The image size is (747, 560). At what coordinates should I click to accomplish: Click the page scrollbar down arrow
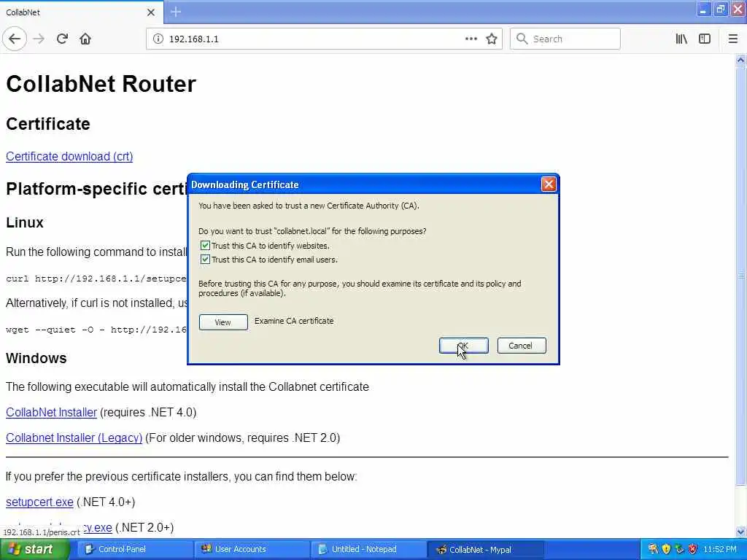(x=741, y=532)
